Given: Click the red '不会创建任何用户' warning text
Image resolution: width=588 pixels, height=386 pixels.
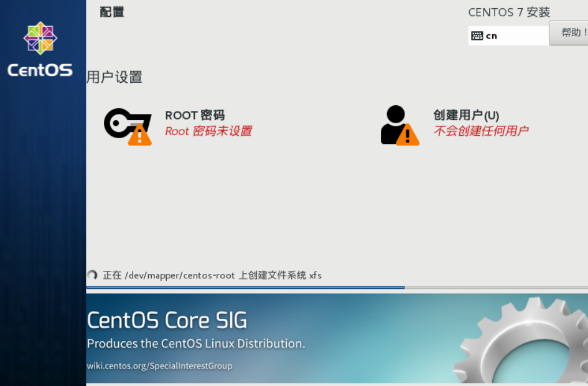Looking at the screenshot, I should tap(481, 131).
